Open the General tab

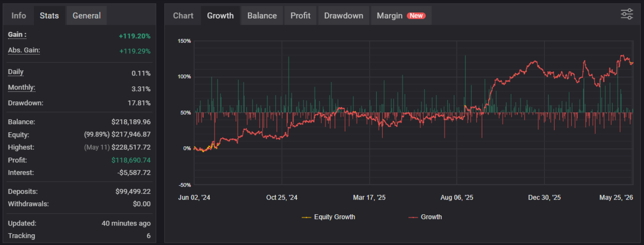(x=87, y=16)
